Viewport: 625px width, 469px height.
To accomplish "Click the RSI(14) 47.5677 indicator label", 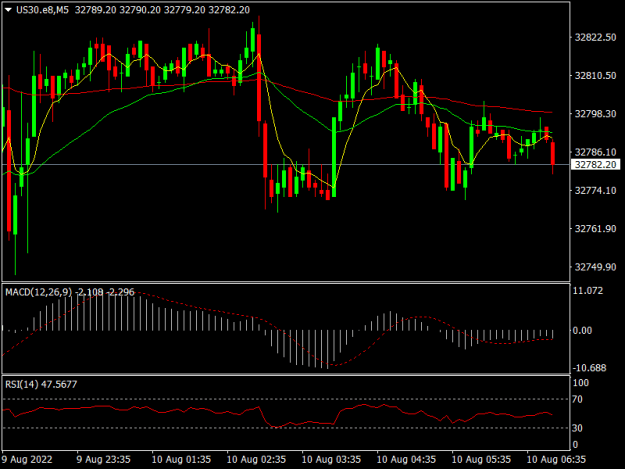I will coord(41,385).
